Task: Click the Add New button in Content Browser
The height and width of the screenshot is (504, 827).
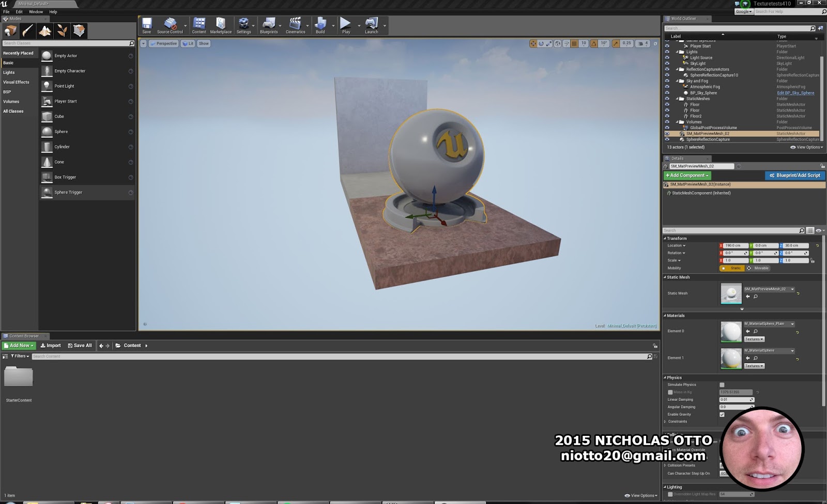Action: point(19,345)
